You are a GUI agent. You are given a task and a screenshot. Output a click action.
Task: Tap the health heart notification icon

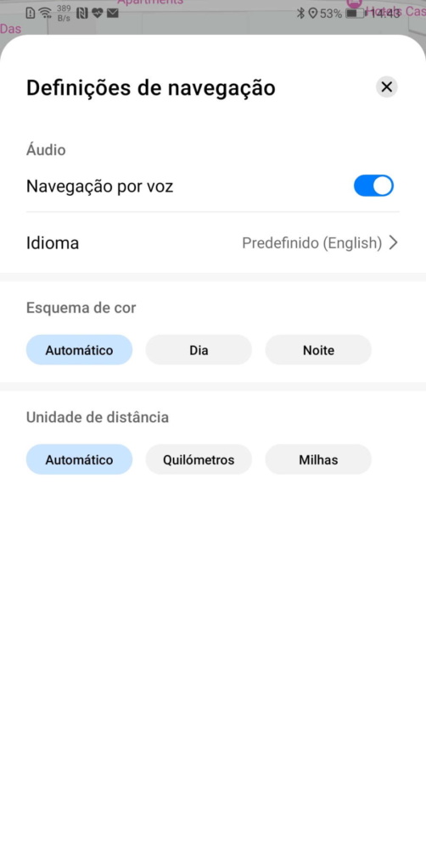[x=98, y=14]
